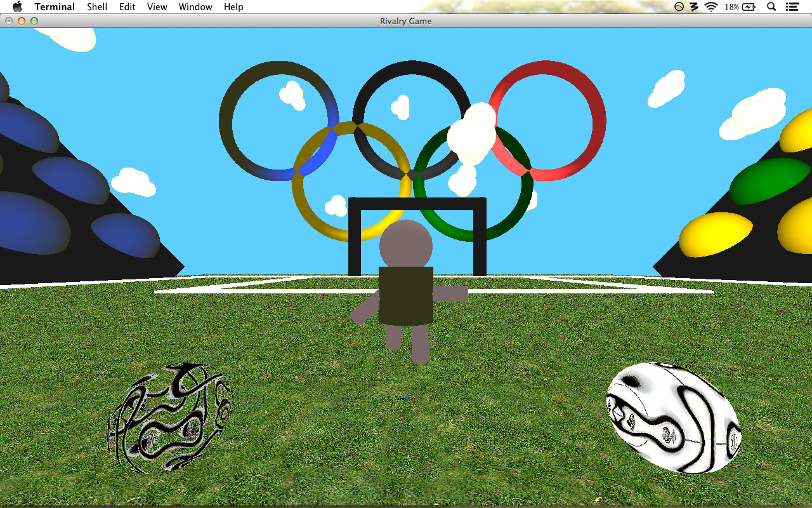812x508 pixels.
Task: Zoom the Rivalry Game window with green button
Action: coord(34,21)
